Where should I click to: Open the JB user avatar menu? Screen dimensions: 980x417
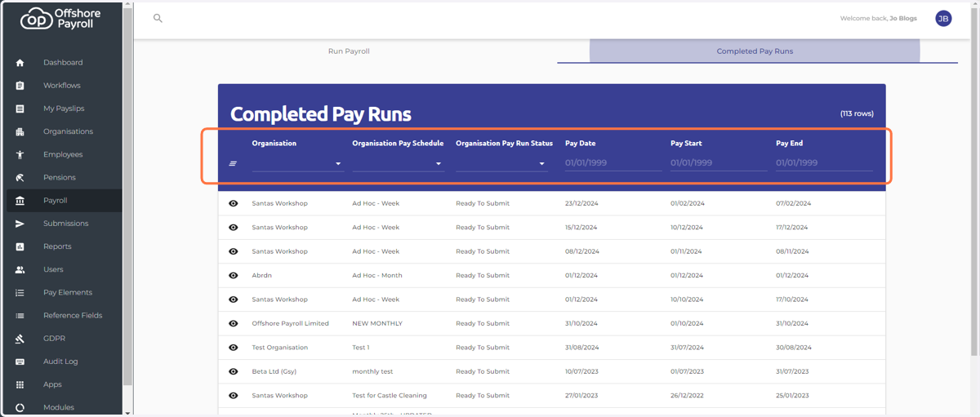tap(943, 19)
